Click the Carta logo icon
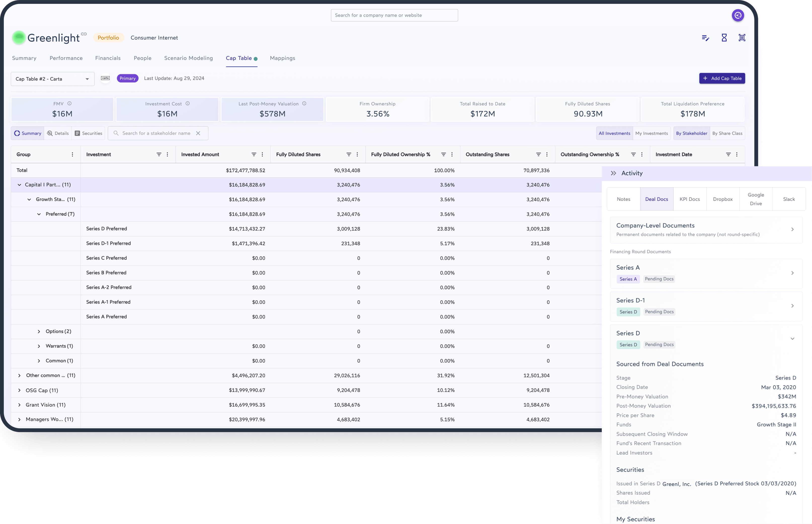Screen dimensions: 812x524 coord(105,78)
